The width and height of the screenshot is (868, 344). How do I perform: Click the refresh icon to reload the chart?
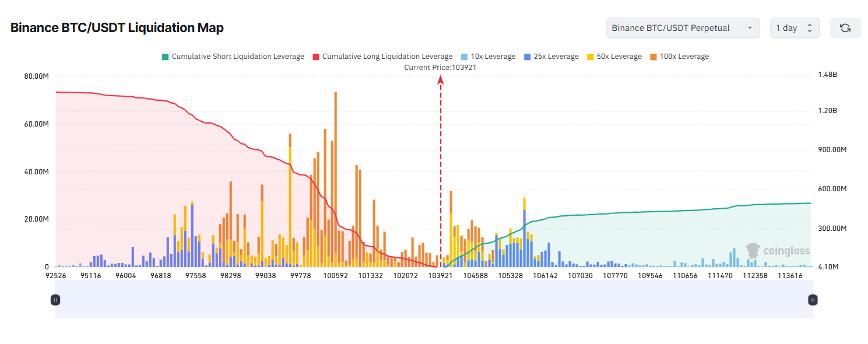coord(845,27)
